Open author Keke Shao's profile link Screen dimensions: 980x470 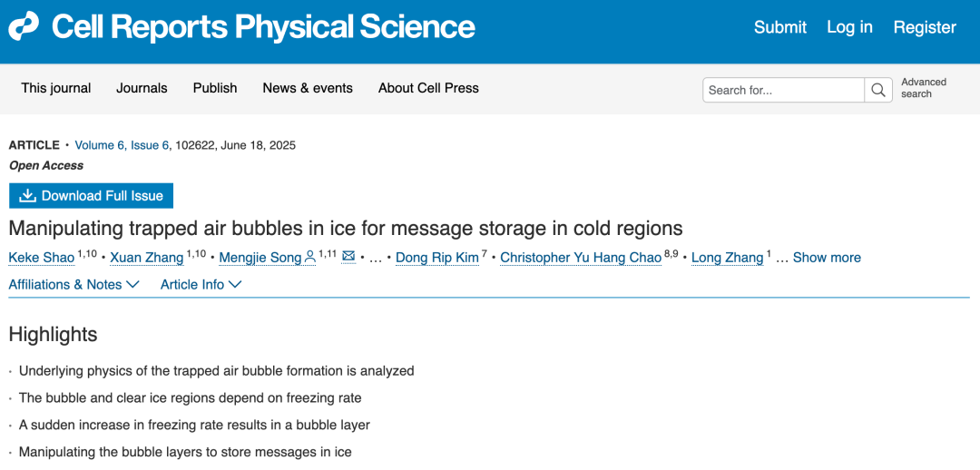coord(41,258)
